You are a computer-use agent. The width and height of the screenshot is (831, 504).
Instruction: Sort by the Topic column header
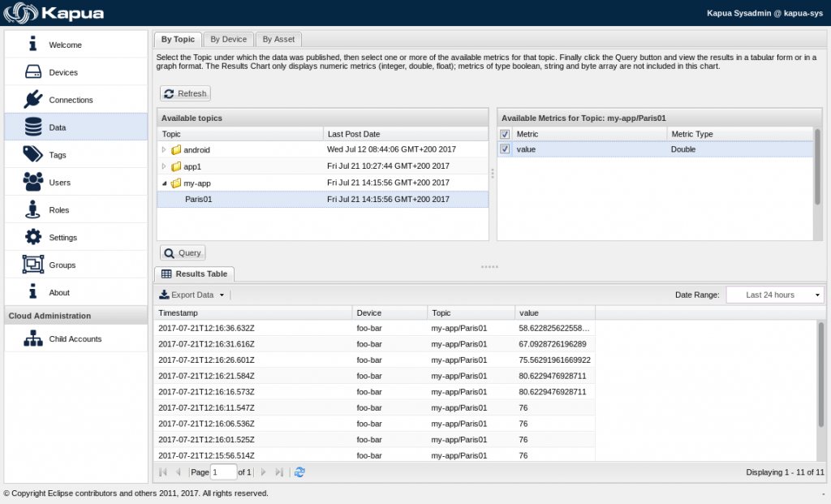(x=240, y=134)
